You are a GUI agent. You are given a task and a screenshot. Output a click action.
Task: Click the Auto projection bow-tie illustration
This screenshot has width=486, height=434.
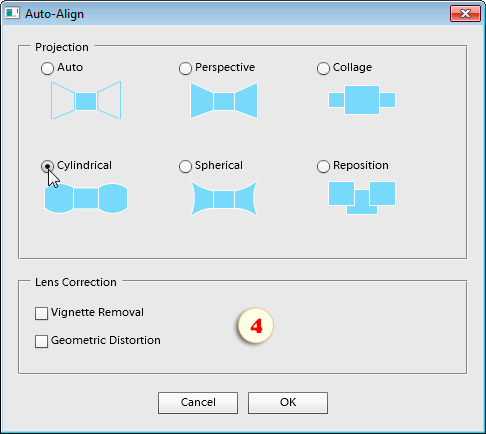coord(86,100)
